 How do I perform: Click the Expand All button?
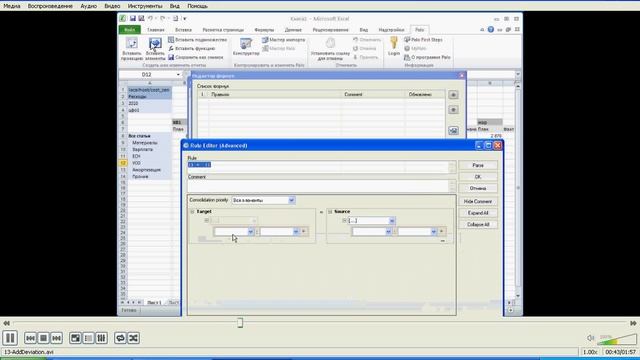pyautogui.click(x=478, y=213)
